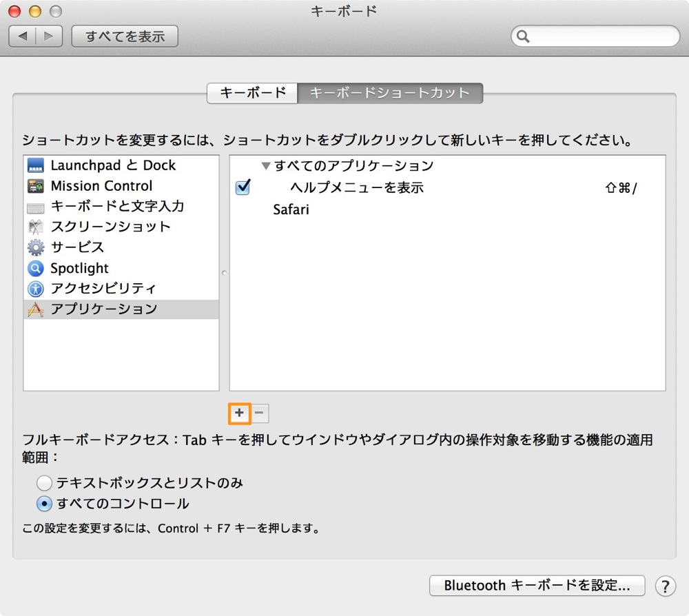Uncheck the ヘルプメニューを表示 checkbox
The height and width of the screenshot is (616, 689).
(243, 187)
